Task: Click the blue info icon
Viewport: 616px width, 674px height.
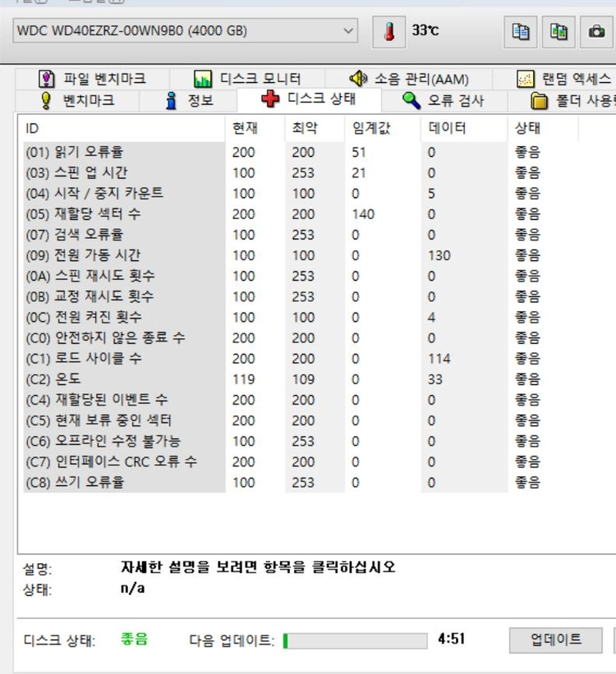Action: pos(171,101)
